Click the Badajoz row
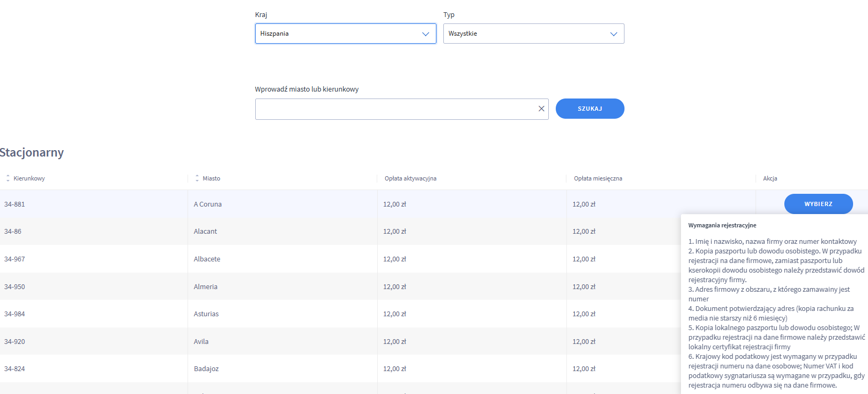 pos(206,369)
